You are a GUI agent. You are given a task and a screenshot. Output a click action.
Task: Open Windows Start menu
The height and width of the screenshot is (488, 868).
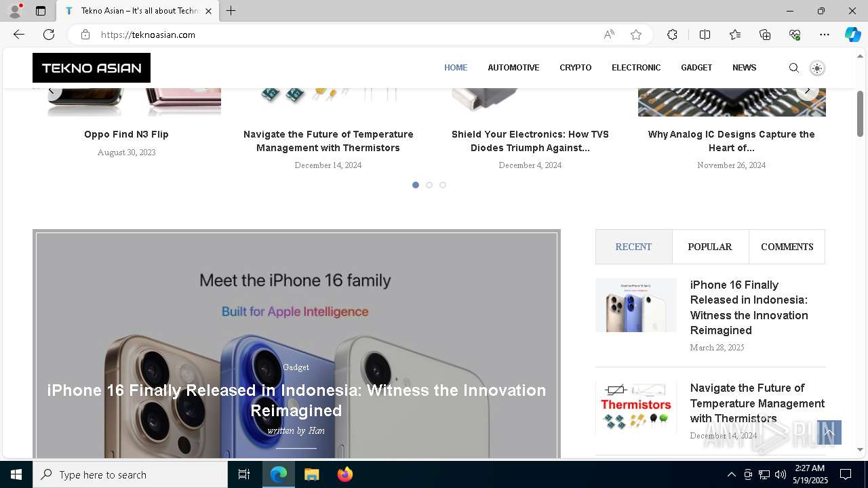click(16, 474)
